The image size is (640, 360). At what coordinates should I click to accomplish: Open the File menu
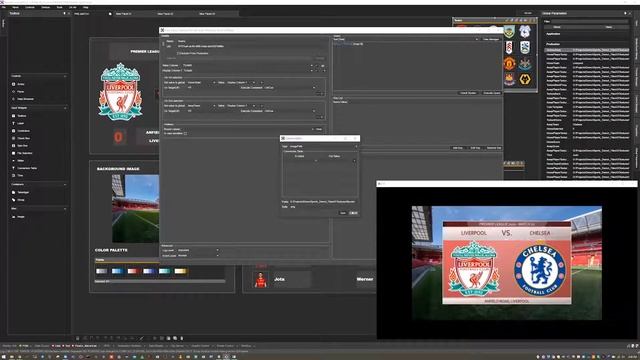[x=4, y=7]
